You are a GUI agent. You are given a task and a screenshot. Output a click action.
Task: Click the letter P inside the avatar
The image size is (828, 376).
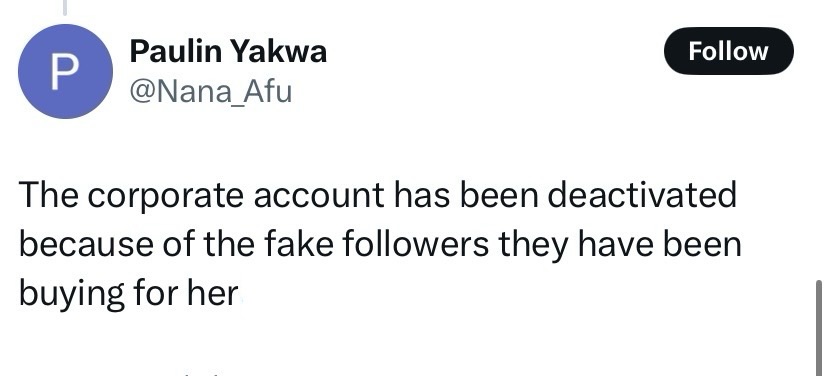pos(65,72)
